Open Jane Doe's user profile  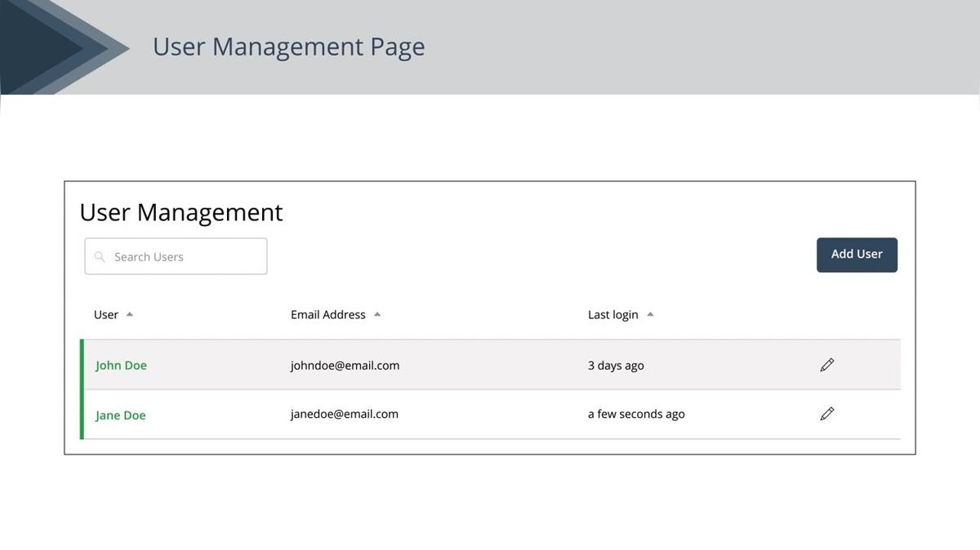coord(120,415)
